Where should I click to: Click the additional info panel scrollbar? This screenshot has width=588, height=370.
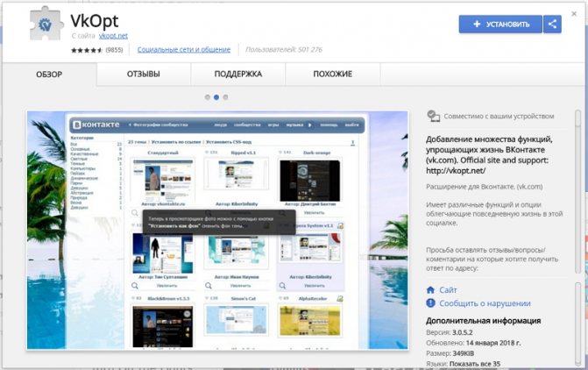click(x=577, y=324)
